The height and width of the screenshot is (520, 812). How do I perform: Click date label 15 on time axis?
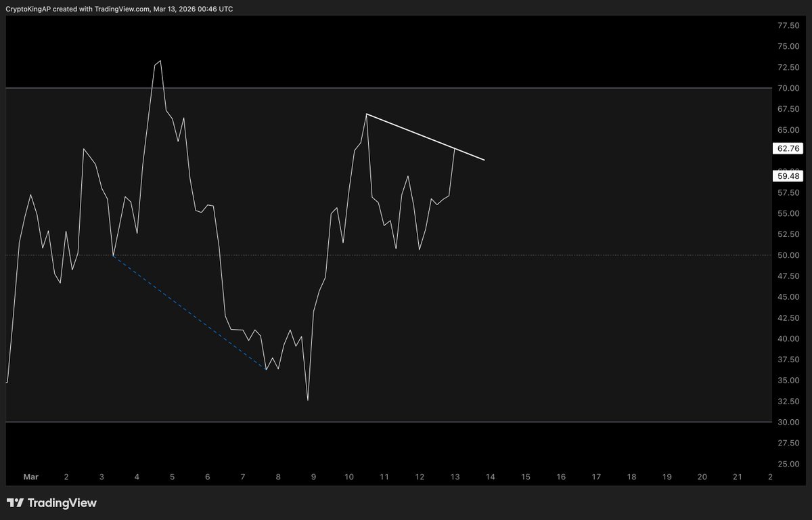click(525, 477)
